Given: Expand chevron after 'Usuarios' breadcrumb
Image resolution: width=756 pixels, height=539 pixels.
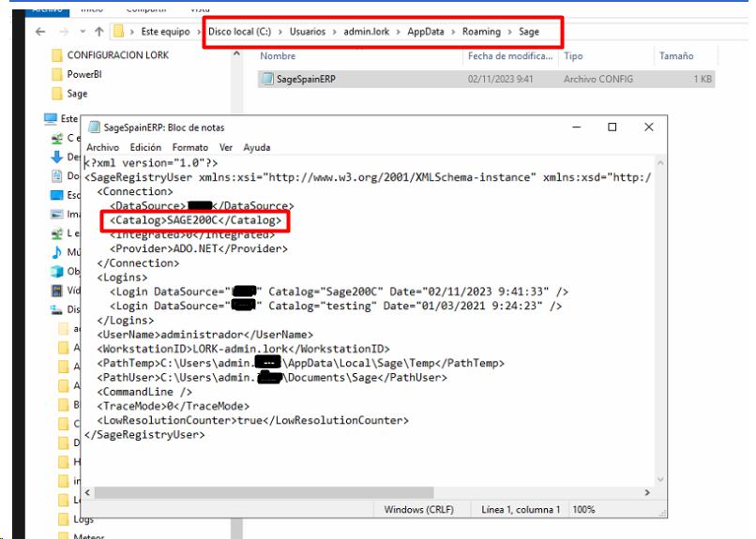Looking at the screenshot, I should coord(334,32).
